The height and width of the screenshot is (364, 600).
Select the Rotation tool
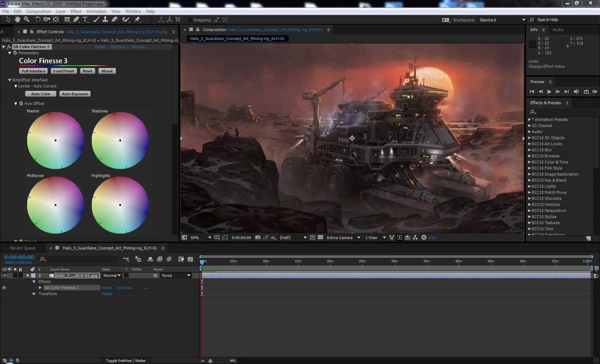(x=37, y=20)
